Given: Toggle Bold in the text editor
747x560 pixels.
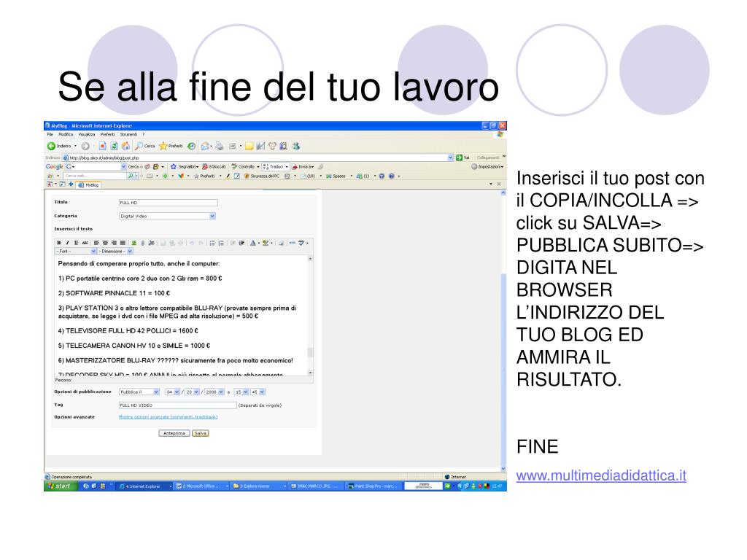Looking at the screenshot, I should [x=58, y=243].
